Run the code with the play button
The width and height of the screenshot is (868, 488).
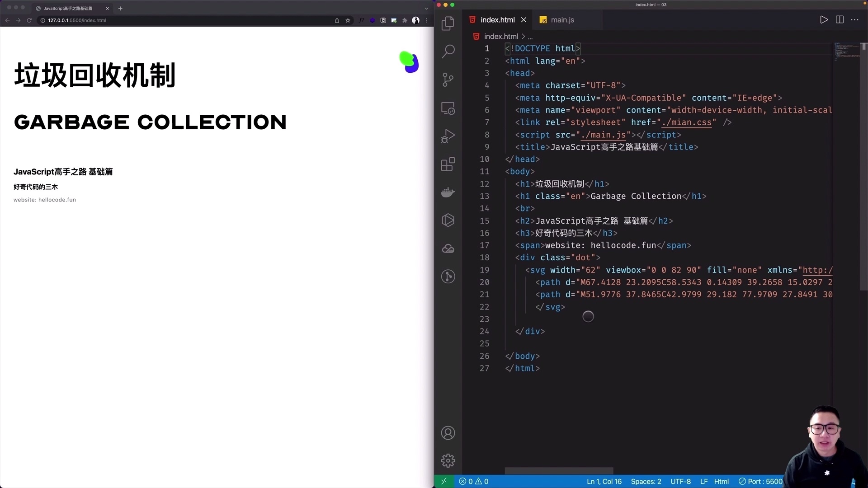pyautogui.click(x=824, y=19)
